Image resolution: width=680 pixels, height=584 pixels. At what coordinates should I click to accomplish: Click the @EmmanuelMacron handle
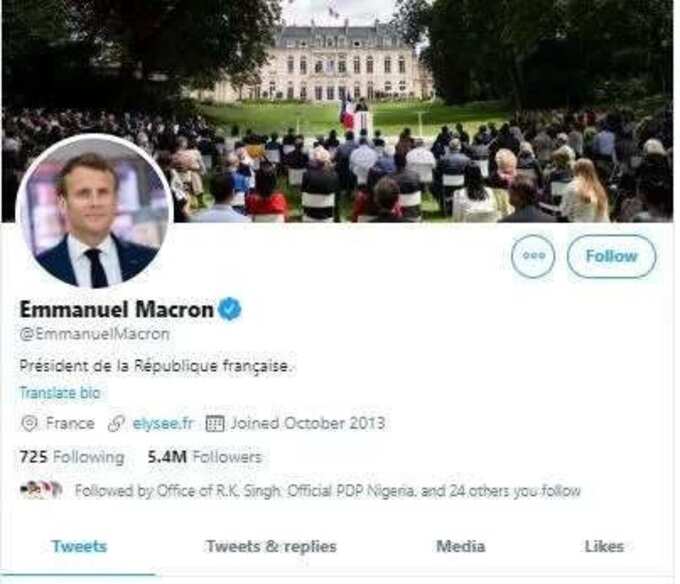[x=95, y=334]
